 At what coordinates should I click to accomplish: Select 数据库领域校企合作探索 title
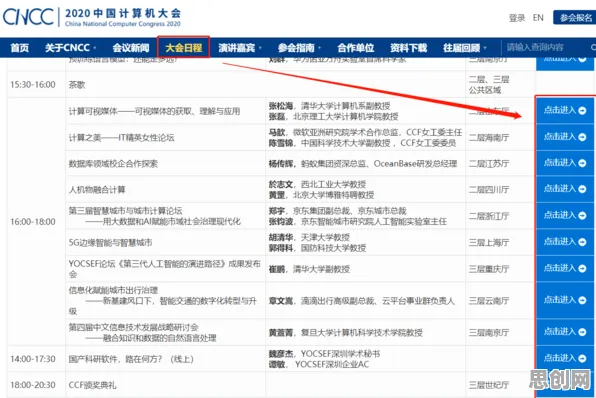[113, 164]
